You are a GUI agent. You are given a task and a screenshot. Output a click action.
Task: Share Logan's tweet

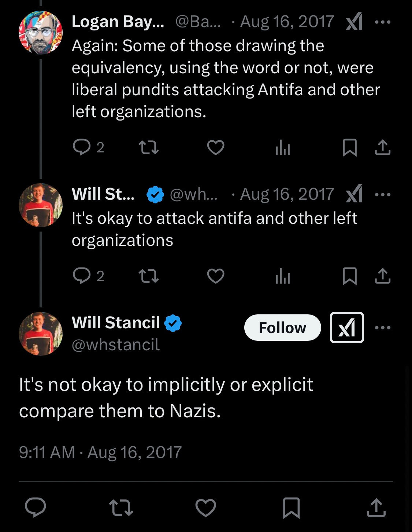[383, 147]
